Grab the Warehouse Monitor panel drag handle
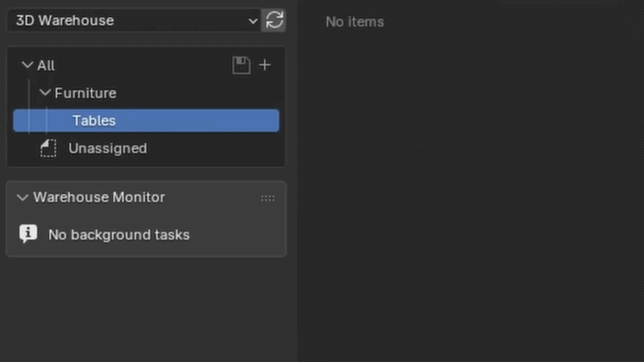644x362 pixels. [268, 198]
